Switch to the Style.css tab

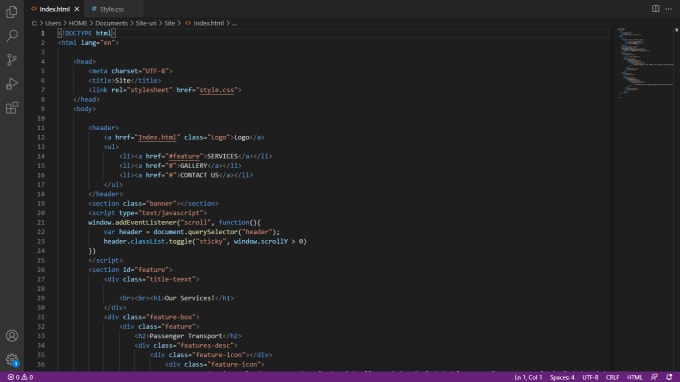coord(111,9)
